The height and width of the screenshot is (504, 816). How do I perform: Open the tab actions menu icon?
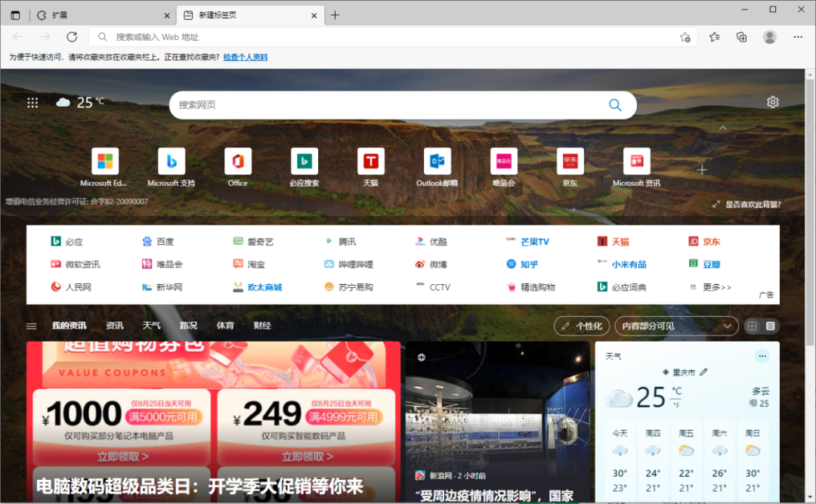point(15,15)
